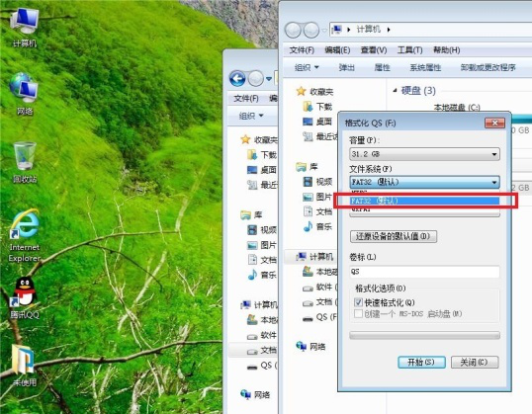The height and width of the screenshot is (414, 532).
Task: Toggle the 快速格式化 checkbox
Action: click(358, 302)
